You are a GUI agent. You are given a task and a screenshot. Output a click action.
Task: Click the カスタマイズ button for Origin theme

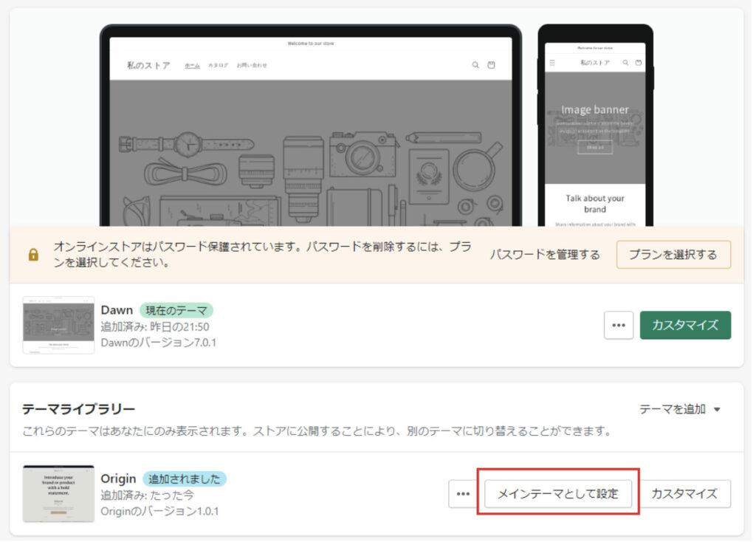click(684, 494)
